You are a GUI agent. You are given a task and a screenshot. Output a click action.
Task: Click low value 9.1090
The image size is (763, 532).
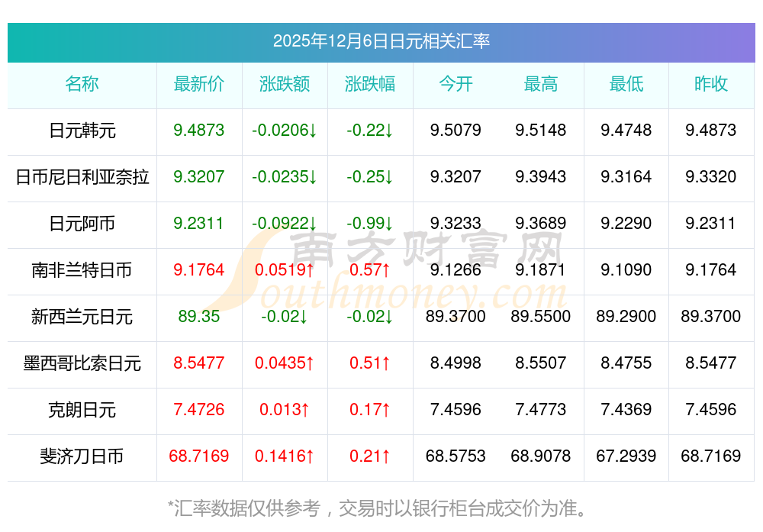(626, 269)
